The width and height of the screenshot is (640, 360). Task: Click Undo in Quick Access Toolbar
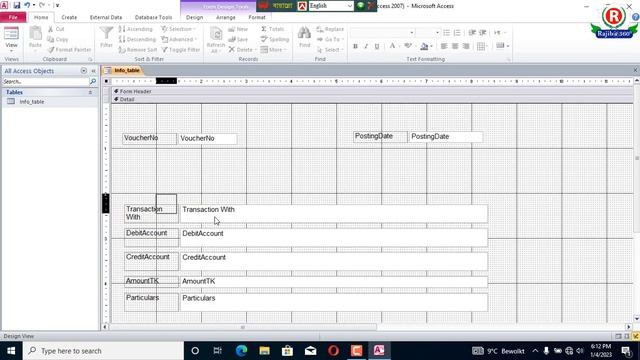click(27, 5)
